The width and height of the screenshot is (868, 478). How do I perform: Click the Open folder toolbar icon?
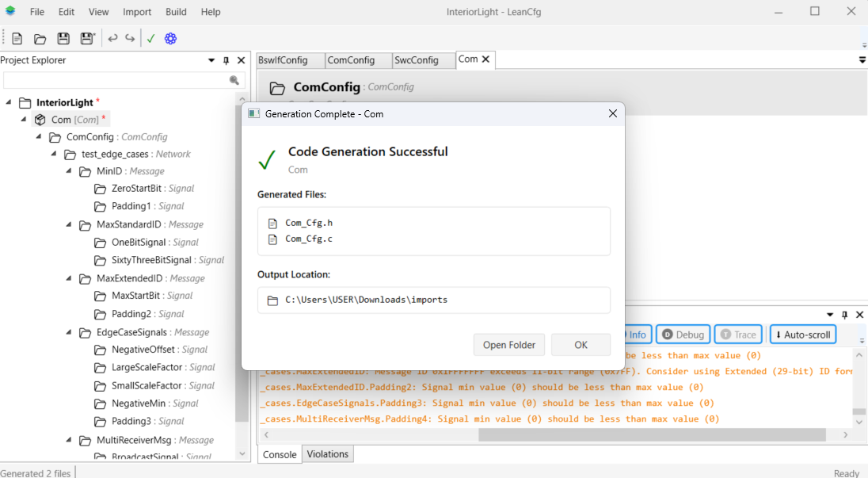coord(40,38)
